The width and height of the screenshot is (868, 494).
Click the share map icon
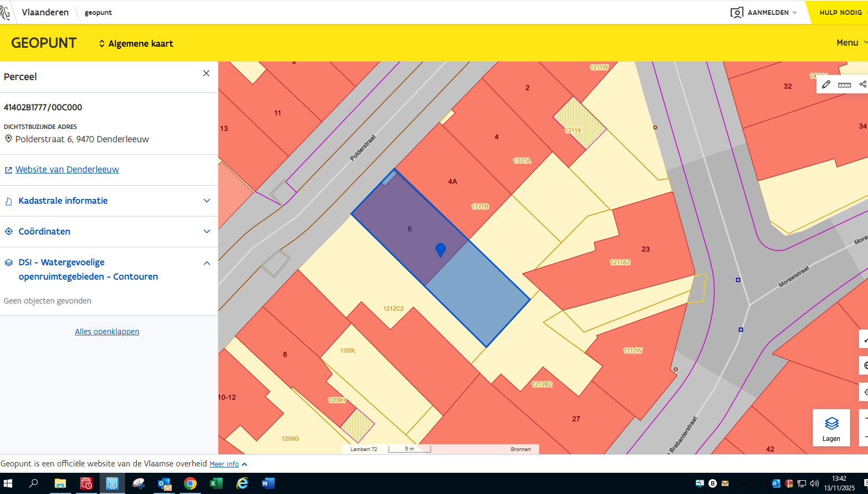(x=863, y=84)
